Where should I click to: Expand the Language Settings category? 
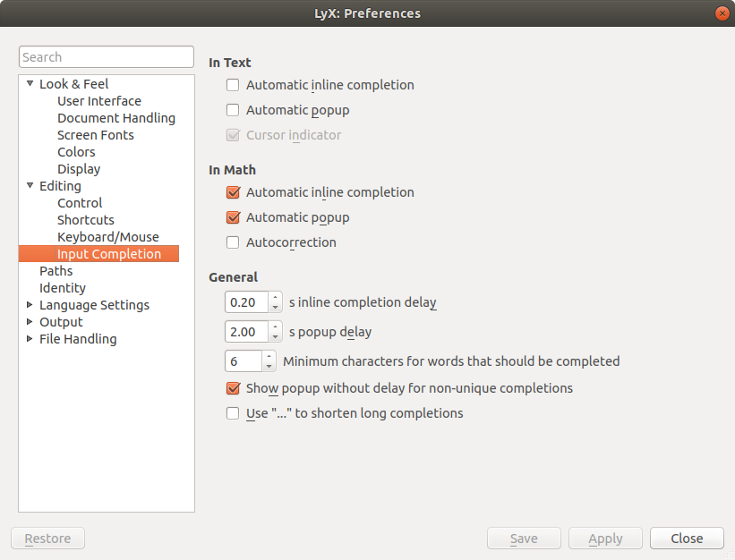tap(30, 305)
